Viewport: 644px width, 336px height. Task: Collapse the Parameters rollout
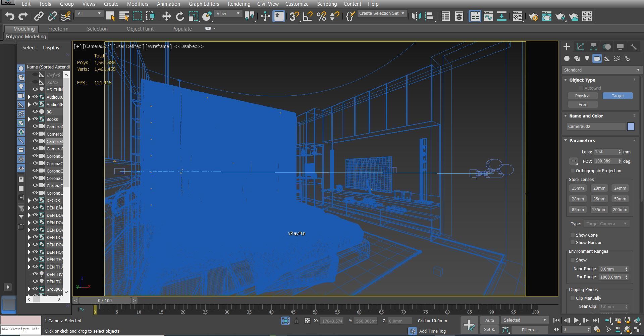point(566,140)
